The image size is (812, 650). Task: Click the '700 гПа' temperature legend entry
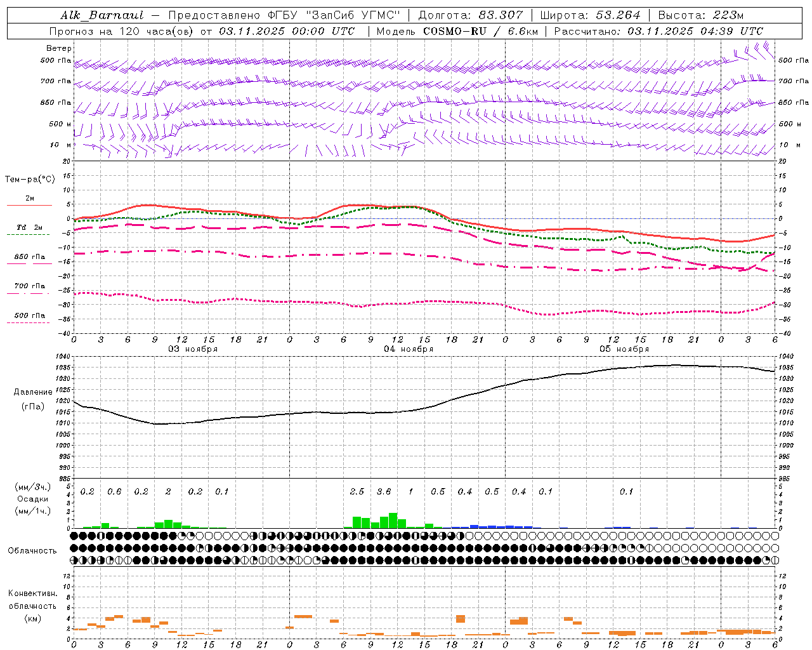[29, 286]
